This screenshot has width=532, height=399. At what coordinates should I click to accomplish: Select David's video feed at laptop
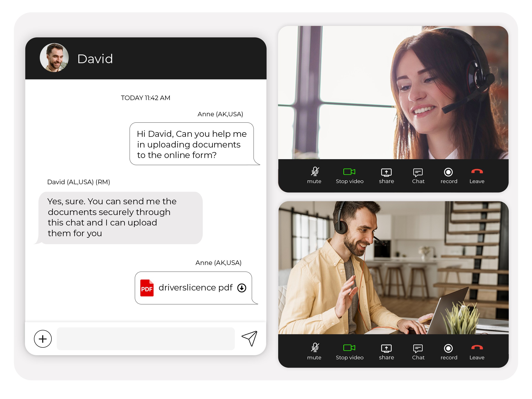(393, 268)
